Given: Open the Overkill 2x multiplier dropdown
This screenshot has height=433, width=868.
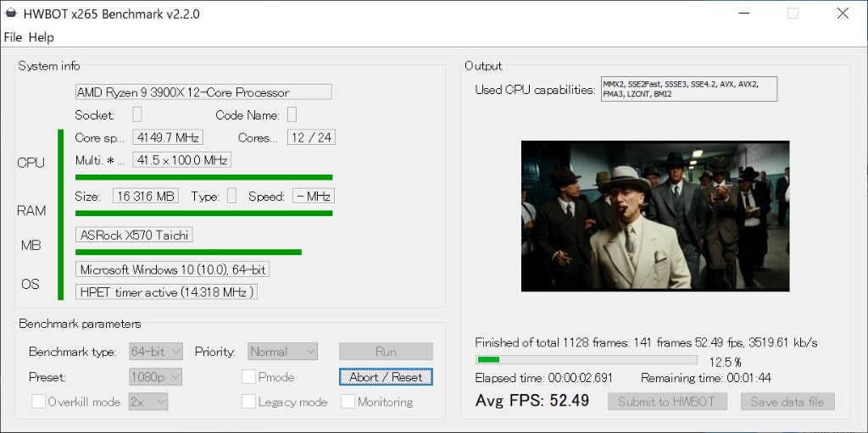Looking at the screenshot, I should pyautogui.click(x=147, y=402).
